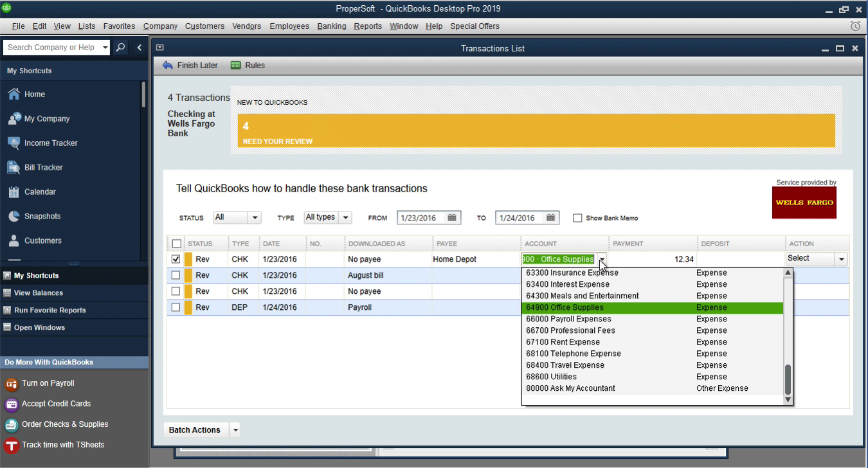Open the Batch Actions dropdown arrow
Viewport: 868px width, 468px height.
point(235,430)
